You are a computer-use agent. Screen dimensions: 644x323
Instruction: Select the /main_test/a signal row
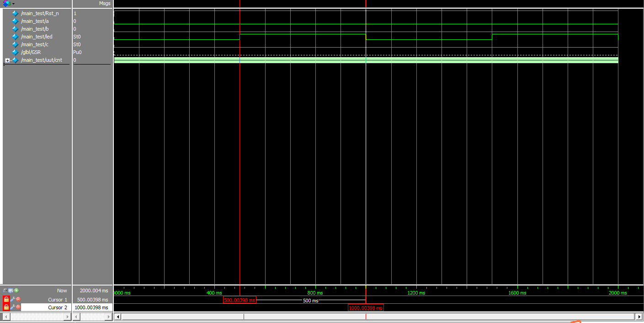(x=35, y=21)
